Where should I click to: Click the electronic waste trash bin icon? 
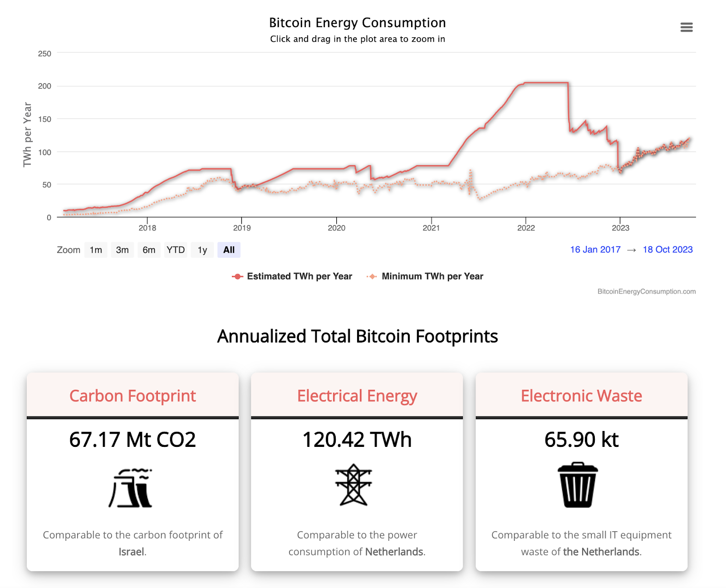tap(578, 485)
